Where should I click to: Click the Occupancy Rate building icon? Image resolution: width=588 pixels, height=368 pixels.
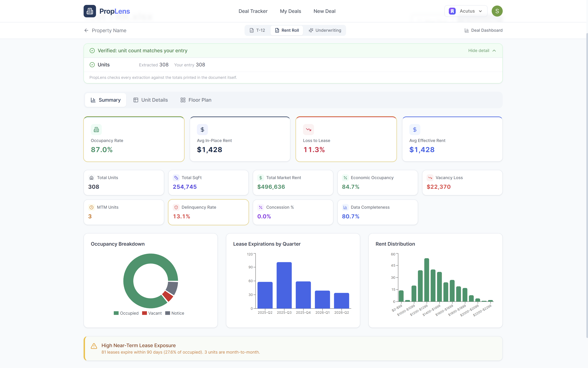[96, 129]
